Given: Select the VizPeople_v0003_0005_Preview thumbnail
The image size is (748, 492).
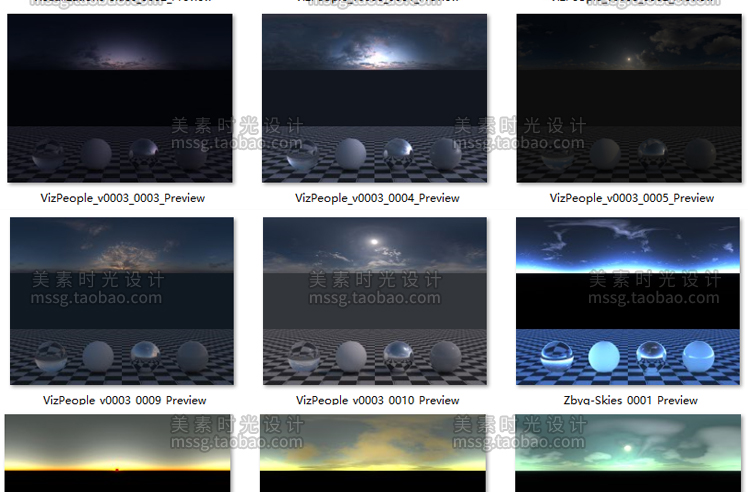Looking at the screenshot, I should 629,98.
